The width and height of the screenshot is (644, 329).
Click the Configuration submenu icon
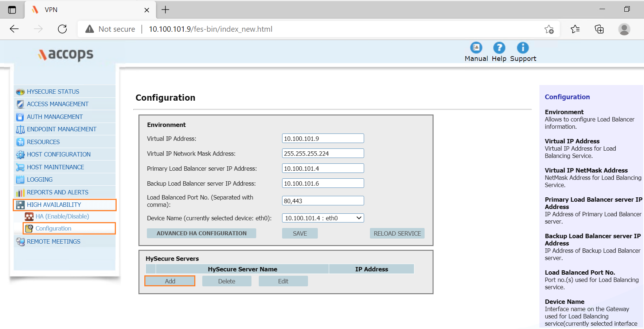29,229
